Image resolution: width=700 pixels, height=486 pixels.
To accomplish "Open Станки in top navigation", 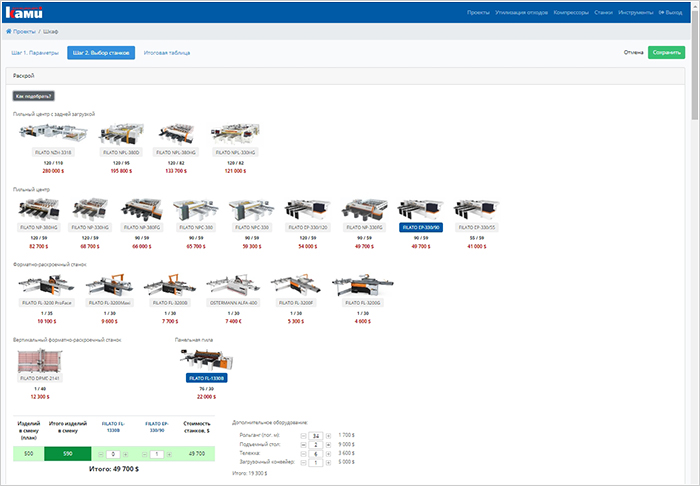I will point(603,12).
